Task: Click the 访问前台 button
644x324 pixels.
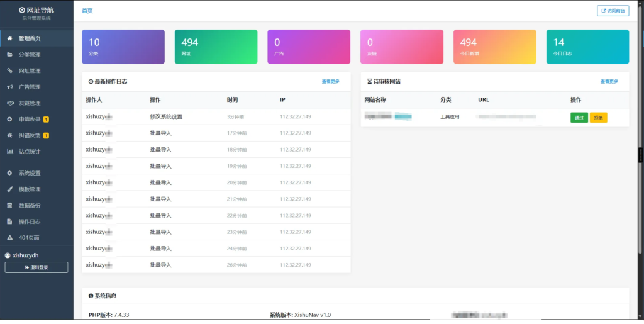Action: 613,11
